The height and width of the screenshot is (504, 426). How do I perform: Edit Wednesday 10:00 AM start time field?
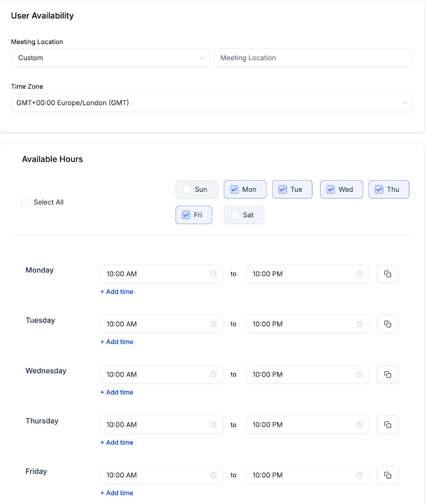pos(162,375)
